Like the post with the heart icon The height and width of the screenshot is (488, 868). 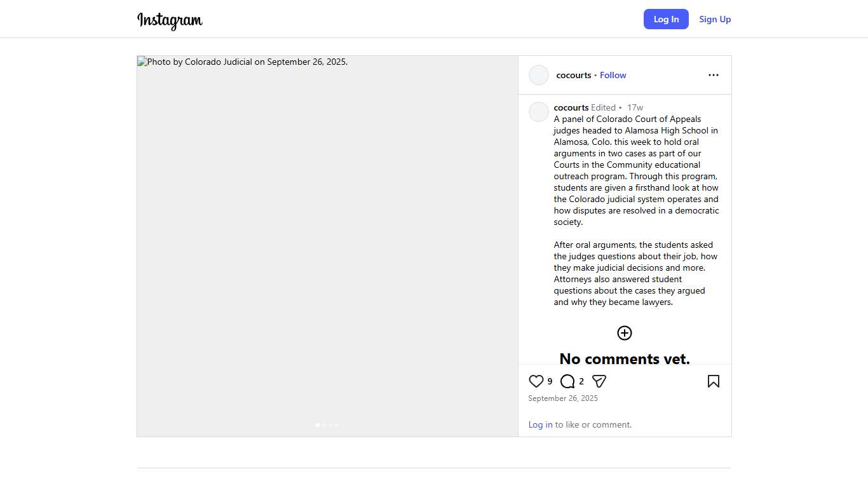coord(536,381)
